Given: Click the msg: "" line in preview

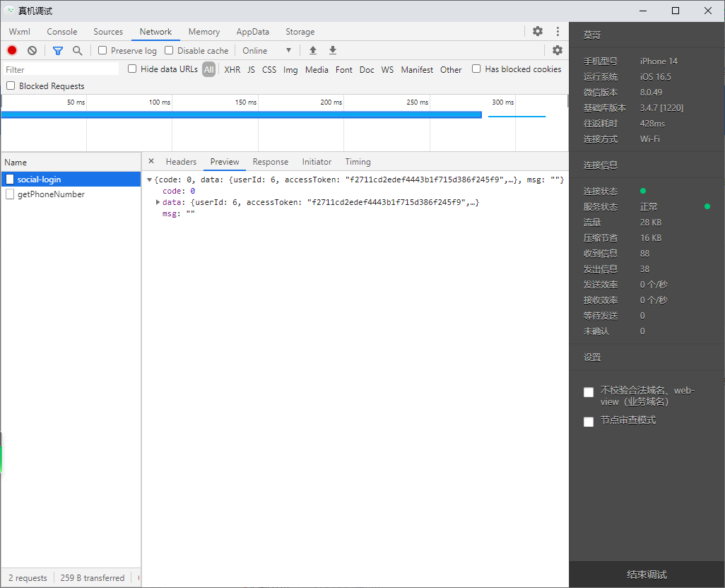Looking at the screenshot, I should [179, 213].
